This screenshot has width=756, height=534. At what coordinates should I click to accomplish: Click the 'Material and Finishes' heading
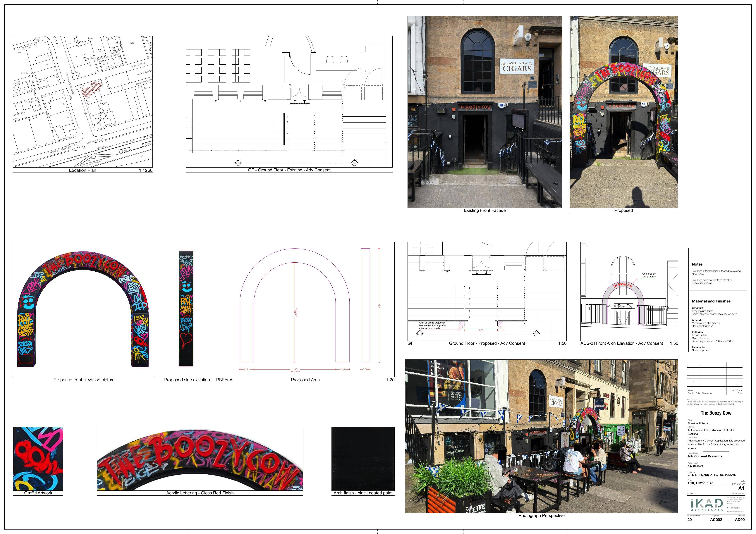(x=711, y=301)
